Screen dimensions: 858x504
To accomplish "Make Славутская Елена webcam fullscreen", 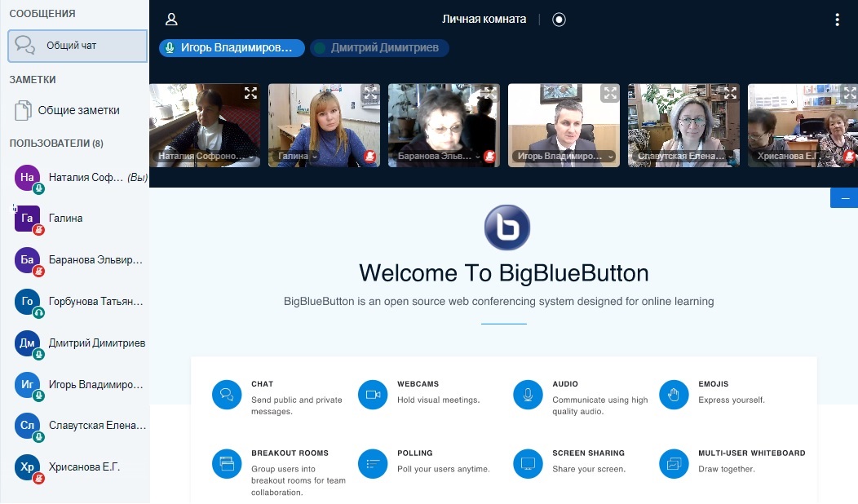I will pos(730,93).
